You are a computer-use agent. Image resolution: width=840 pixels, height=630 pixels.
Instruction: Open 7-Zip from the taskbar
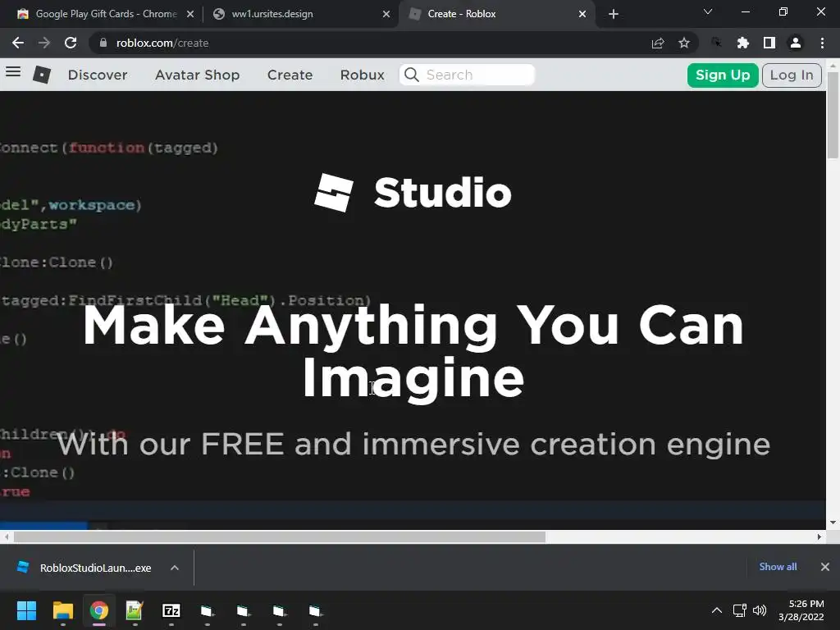point(171,610)
